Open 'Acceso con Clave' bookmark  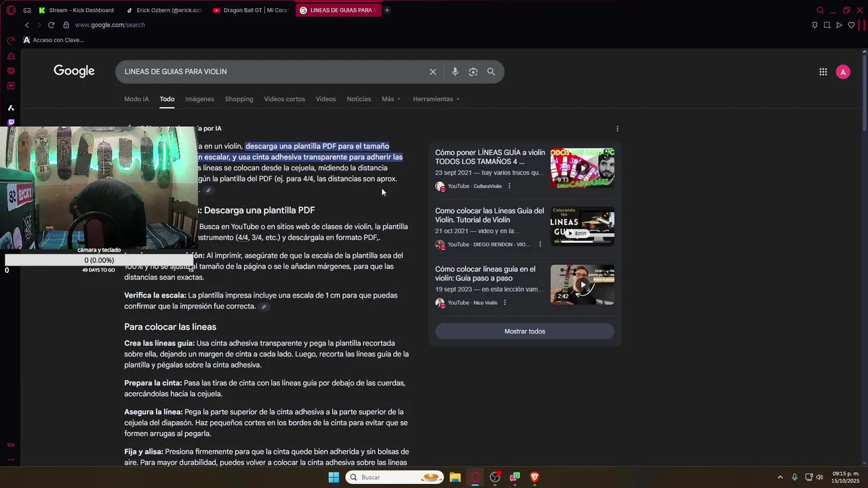tap(54, 40)
